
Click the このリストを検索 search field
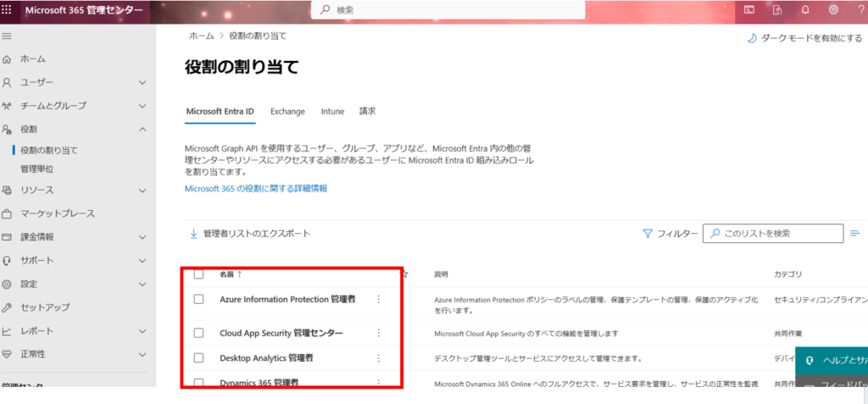point(773,234)
